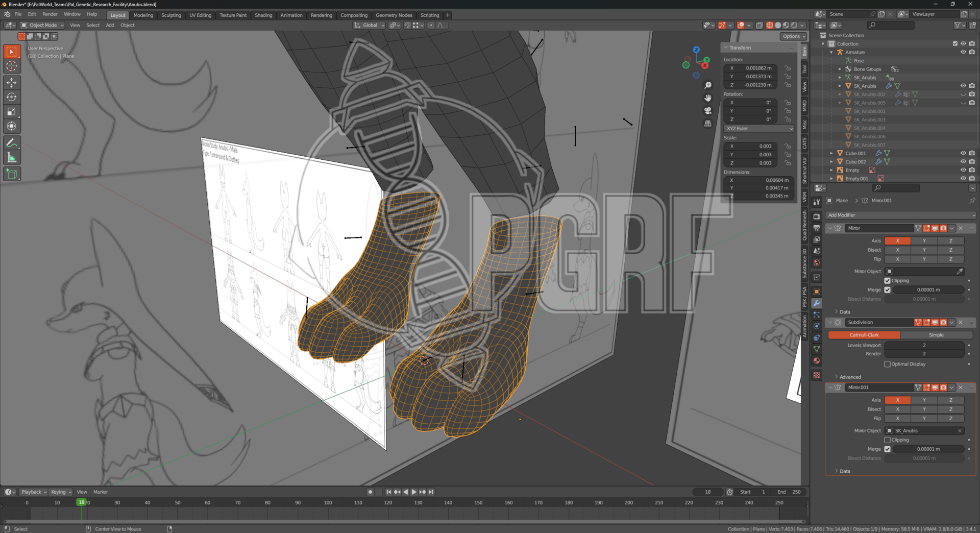Open the Geometry Nodes workspace tab
Image resolution: width=980 pixels, height=533 pixels.
pos(394,15)
